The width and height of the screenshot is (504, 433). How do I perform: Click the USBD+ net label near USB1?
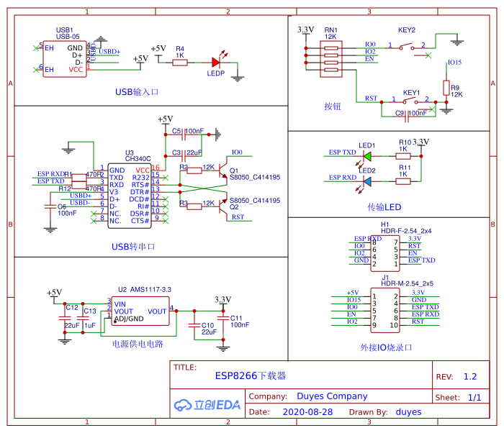point(109,51)
